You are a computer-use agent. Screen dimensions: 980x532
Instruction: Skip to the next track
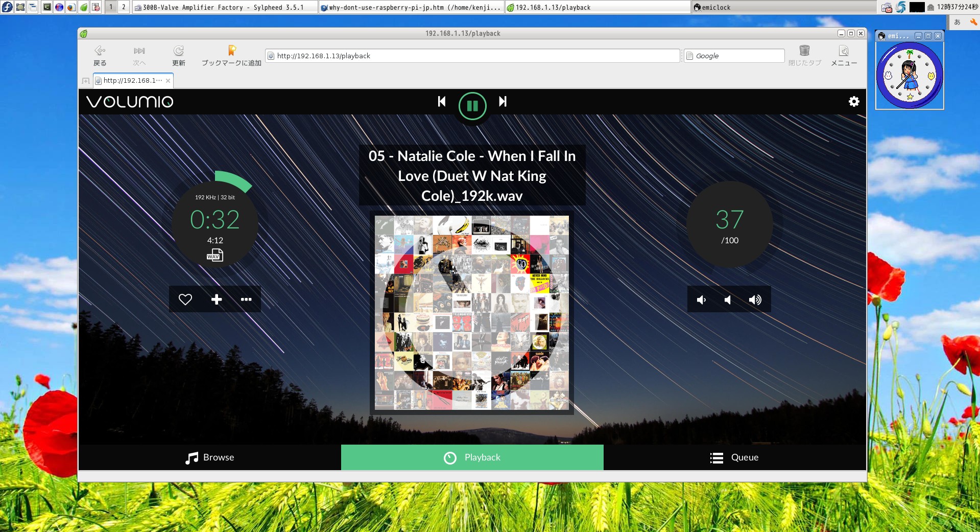click(x=503, y=102)
